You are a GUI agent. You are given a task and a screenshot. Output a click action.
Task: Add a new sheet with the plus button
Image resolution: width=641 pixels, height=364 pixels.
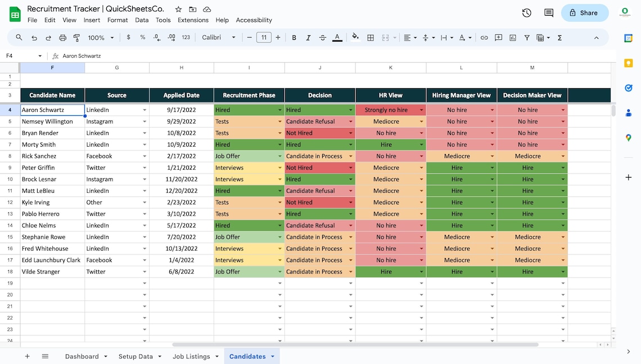pyautogui.click(x=27, y=356)
